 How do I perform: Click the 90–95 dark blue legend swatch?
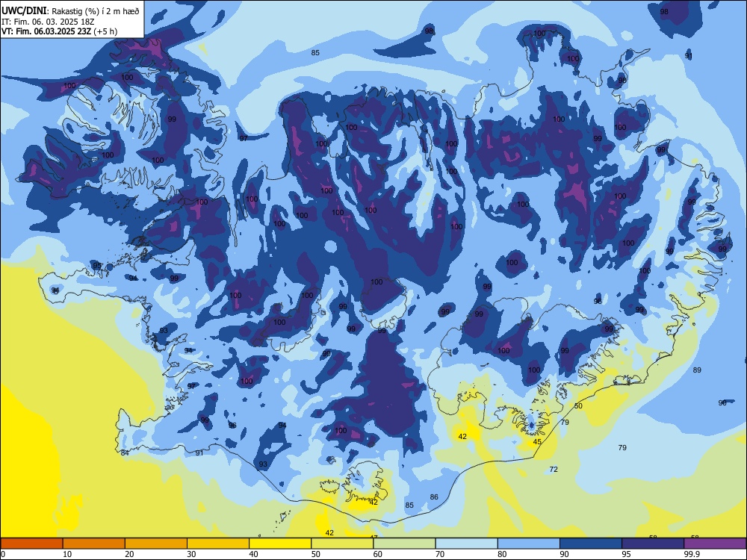(591, 544)
